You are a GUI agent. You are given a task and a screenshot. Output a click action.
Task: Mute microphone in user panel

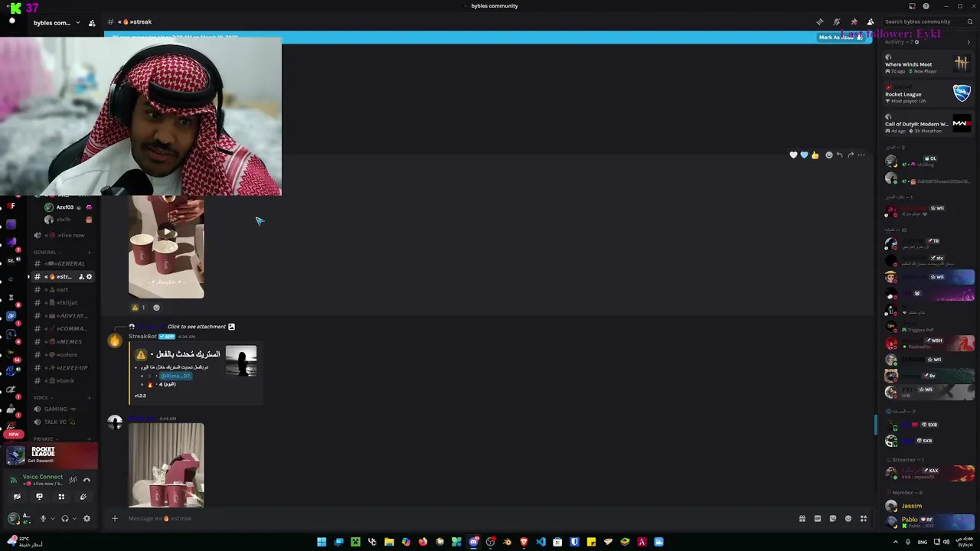pyautogui.click(x=43, y=518)
